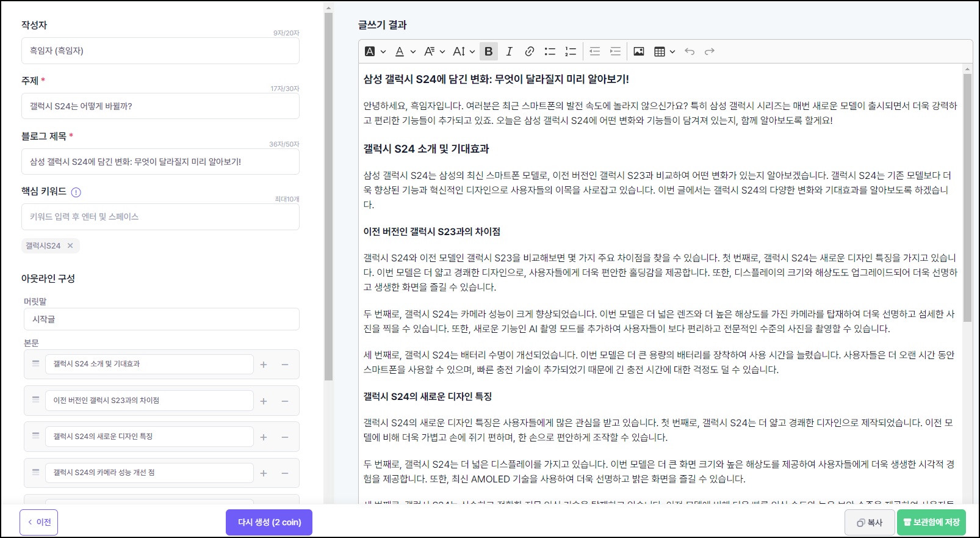Create a bulleted list
The image size is (980, 538).
click(550, 51)
